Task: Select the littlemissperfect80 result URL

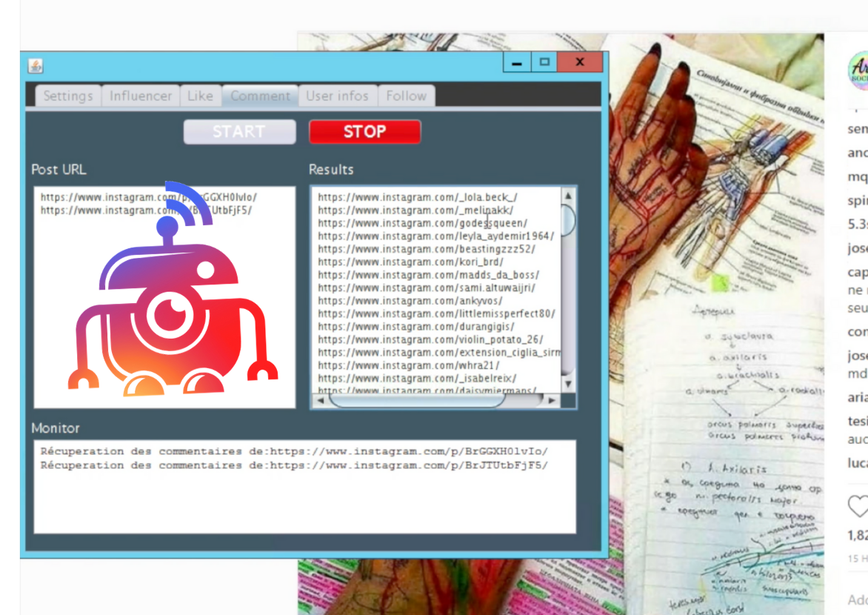Action: tap(436, 313)
